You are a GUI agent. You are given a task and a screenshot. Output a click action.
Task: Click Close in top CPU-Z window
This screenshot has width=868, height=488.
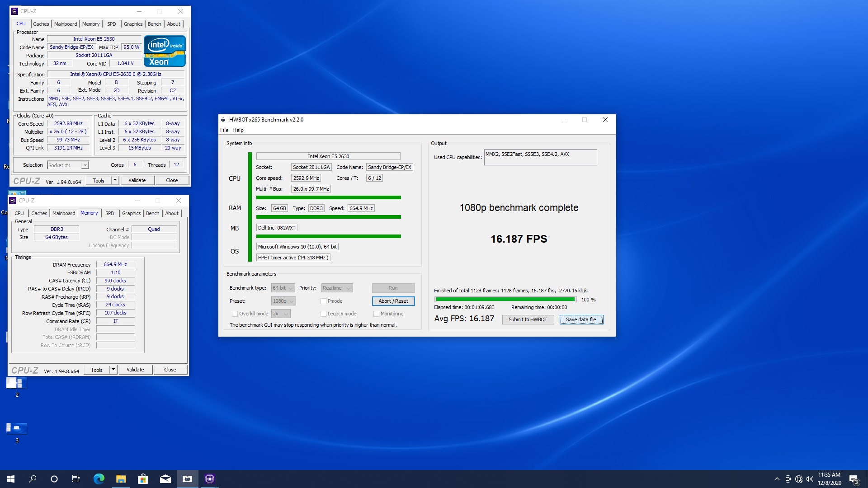click(x=172, y=181)
